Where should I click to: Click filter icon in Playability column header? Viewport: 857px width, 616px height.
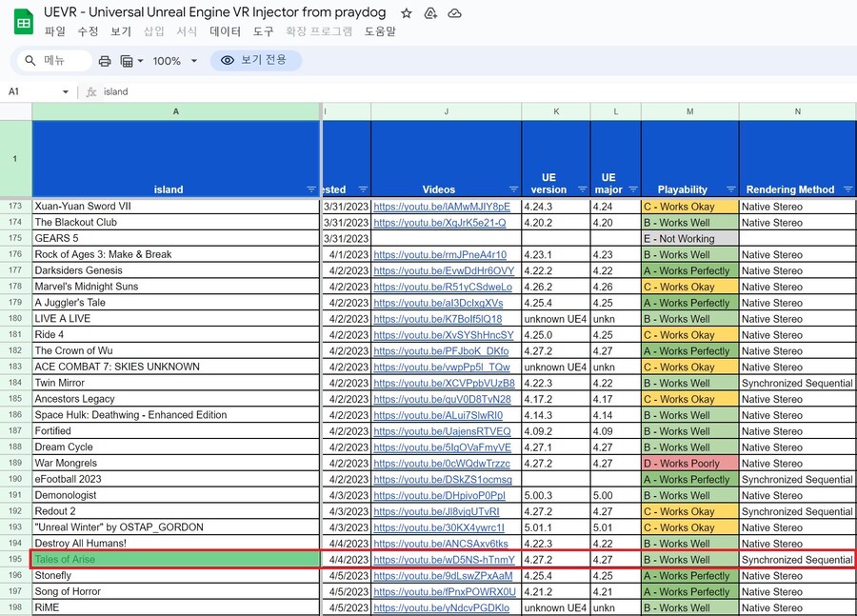pos(730,189)
